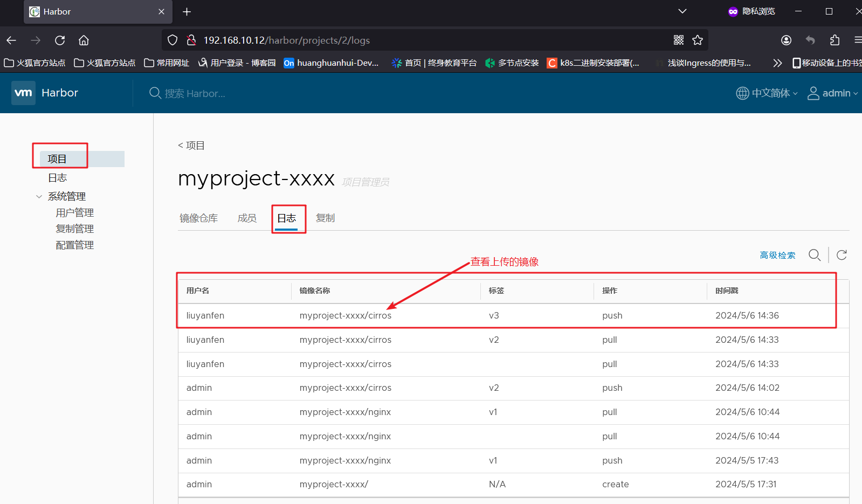The height and width of the screenshot is (504, 862).
Task: Select the 日志 tab in project
Action: coord(286,218)
